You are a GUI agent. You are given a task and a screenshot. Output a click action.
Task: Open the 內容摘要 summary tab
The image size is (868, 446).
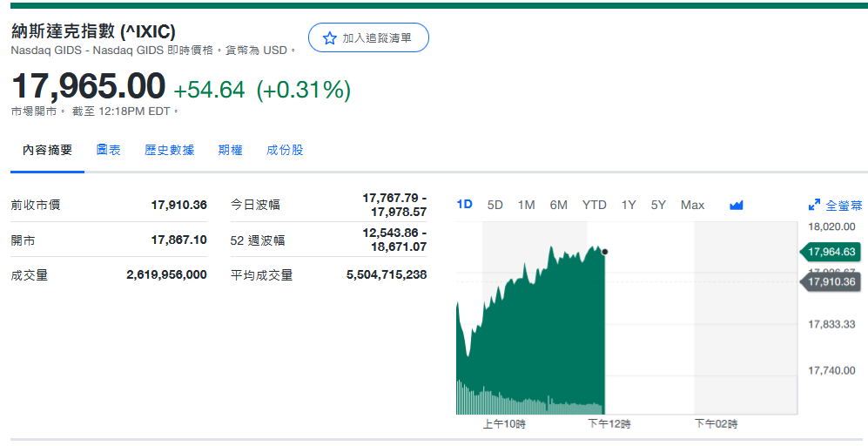pyautogui.click(x=47, y=150)
